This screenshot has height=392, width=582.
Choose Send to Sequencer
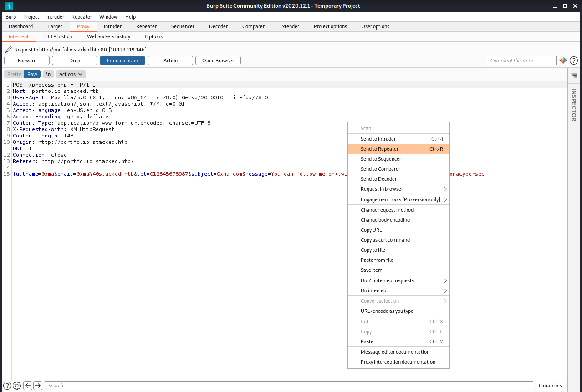398,159
